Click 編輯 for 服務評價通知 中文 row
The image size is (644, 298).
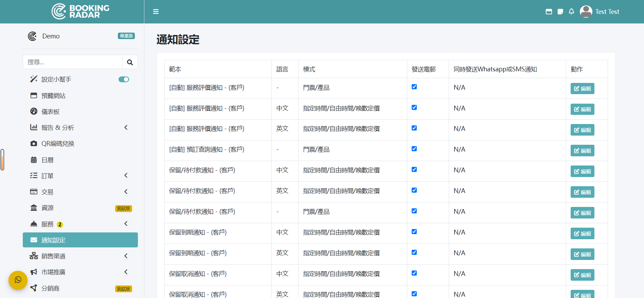(x=582, y=109)
